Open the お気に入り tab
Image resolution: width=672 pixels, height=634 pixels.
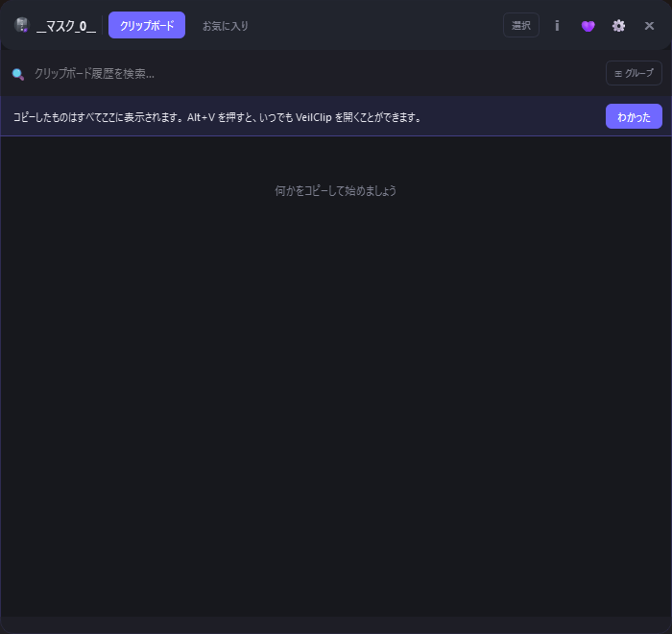[226, 25]
